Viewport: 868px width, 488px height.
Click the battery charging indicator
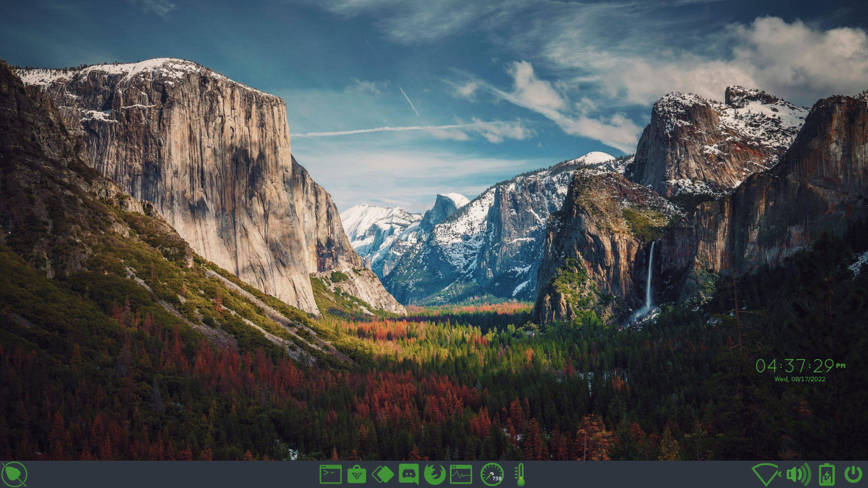(x=826, y=474)
